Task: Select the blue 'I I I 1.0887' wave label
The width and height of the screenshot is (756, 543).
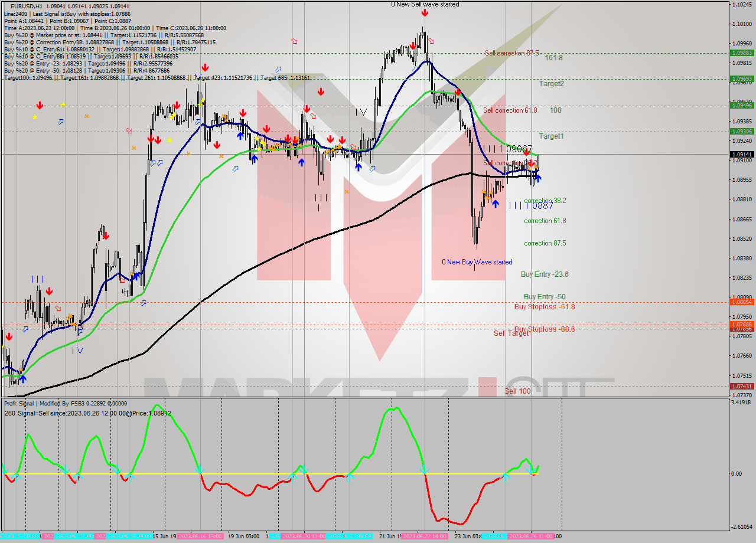Action: click(x=531, y=205)
